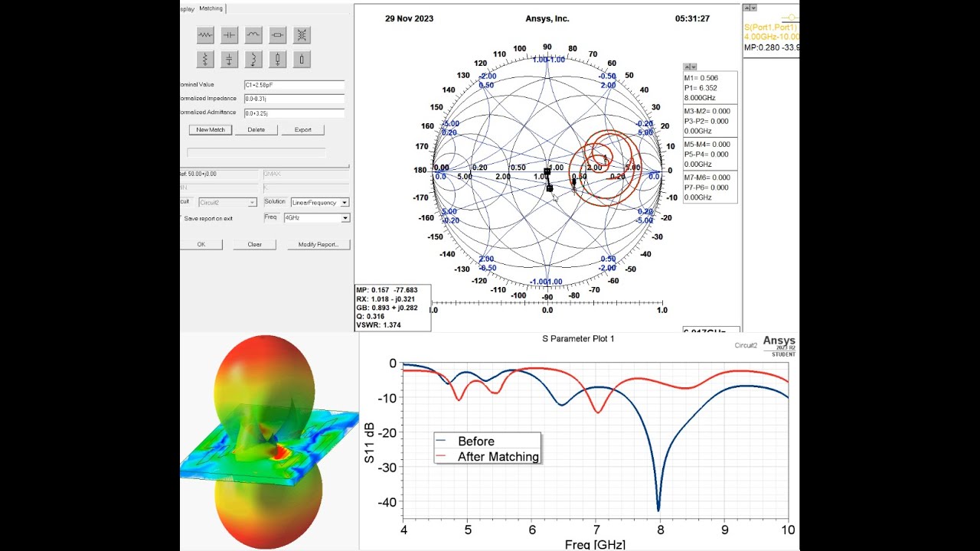Click down arrow above S(Port1,Port1) legend

[753, 8]
